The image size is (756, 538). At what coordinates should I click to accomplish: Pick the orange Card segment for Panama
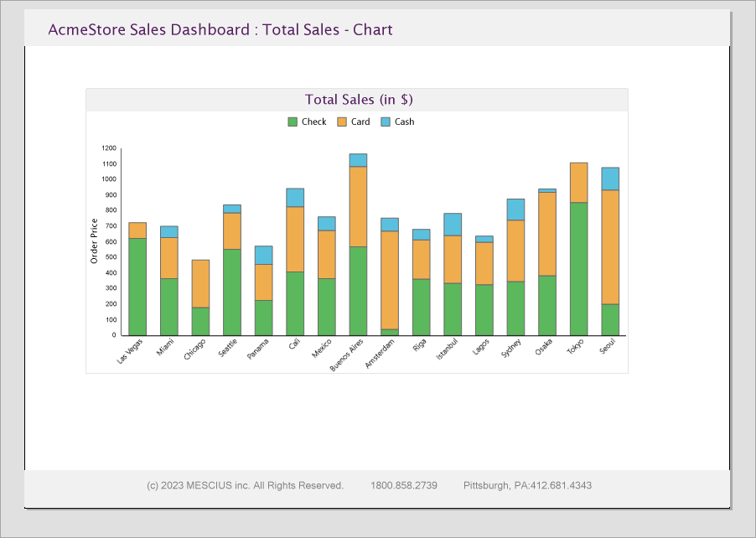[264, 282]
